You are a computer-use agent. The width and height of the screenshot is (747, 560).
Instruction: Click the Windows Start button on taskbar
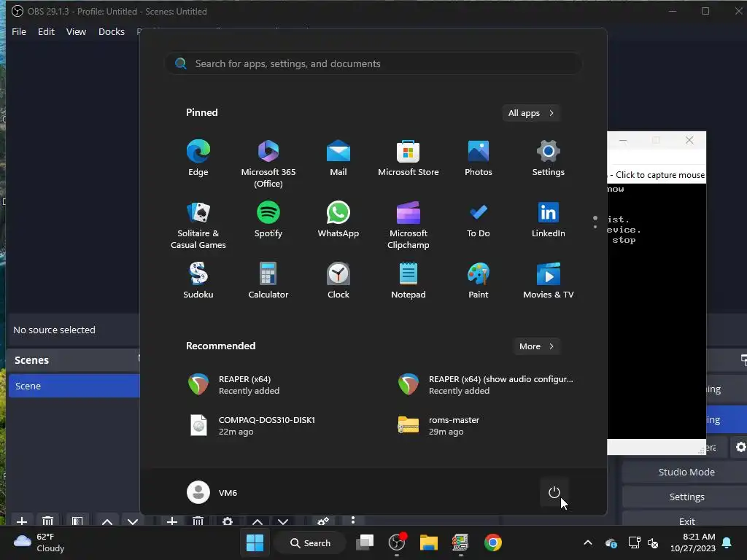pos(255,542)
